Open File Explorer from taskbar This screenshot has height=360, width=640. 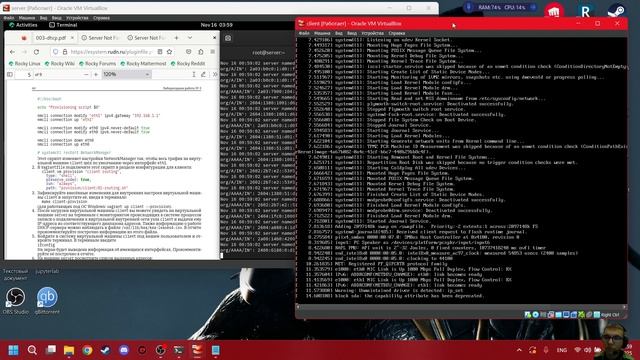[x=69, y=350]
